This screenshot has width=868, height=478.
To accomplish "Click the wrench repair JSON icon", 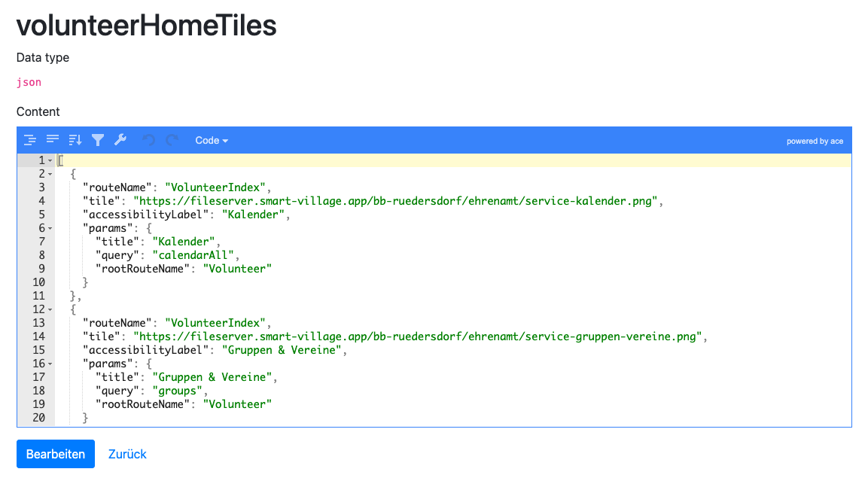I will [x=120, y=140].
